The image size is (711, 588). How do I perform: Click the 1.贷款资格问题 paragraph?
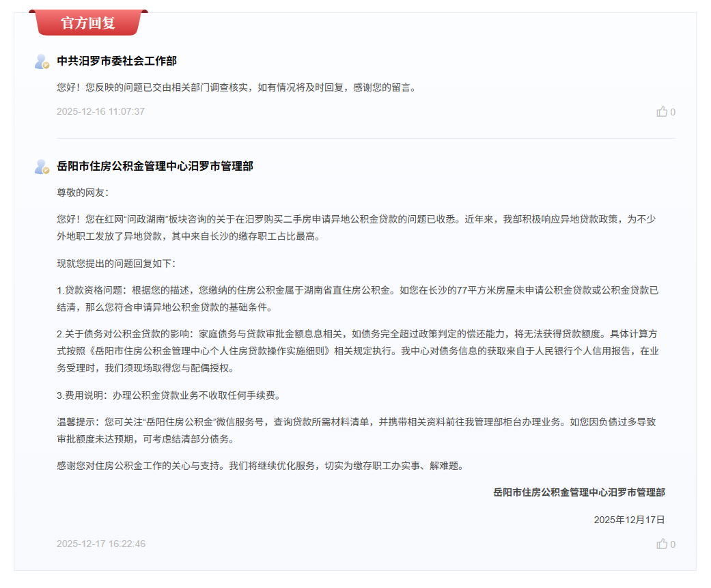[x=355, y=298]
